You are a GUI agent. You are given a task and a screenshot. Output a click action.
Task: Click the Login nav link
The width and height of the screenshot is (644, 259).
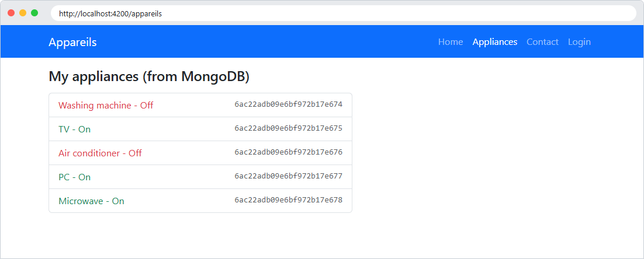[579, 42]
